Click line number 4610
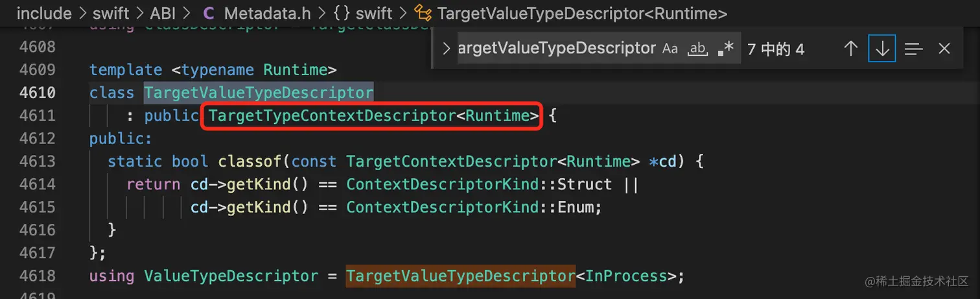The height and width of the screenshot is (299, 980). (x=37, y=93)
